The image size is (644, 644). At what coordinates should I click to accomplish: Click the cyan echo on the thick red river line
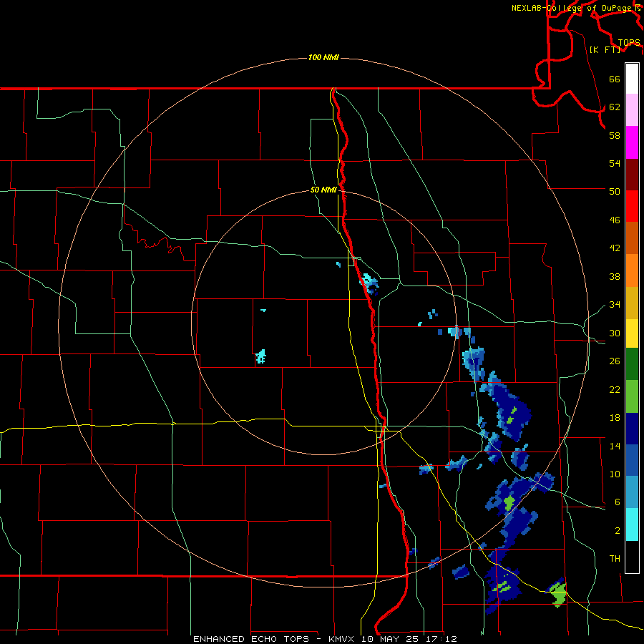point(370,283)
